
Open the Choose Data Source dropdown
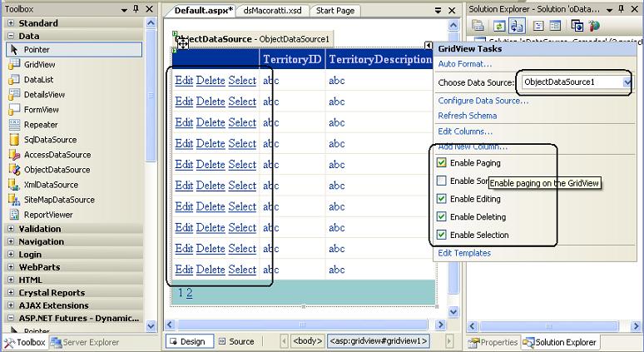pyautogui.click(x=627, y=82)
